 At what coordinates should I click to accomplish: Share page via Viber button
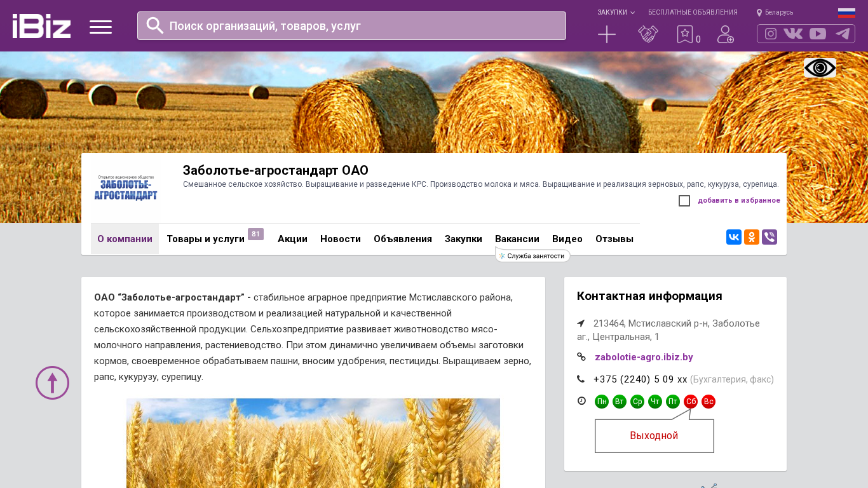[770, 237]
